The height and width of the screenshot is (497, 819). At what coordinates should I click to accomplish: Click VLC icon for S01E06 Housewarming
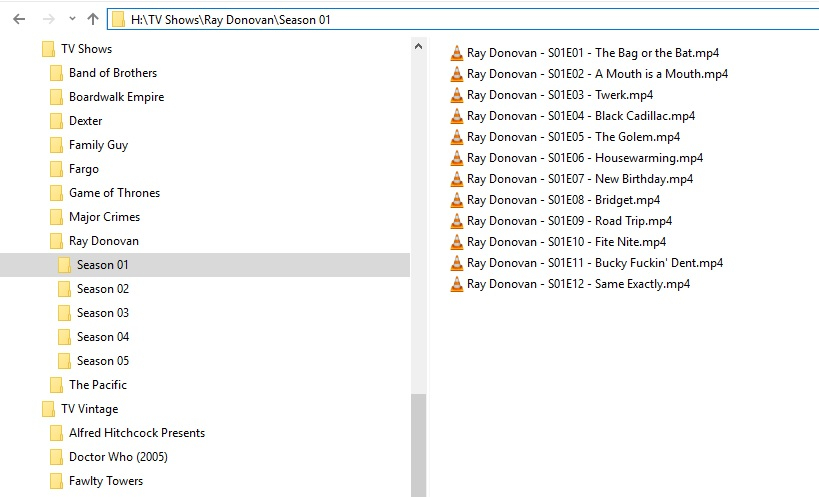pos(457,158)
